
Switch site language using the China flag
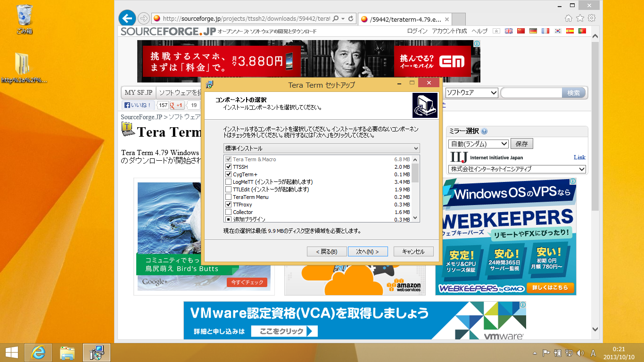521,31
